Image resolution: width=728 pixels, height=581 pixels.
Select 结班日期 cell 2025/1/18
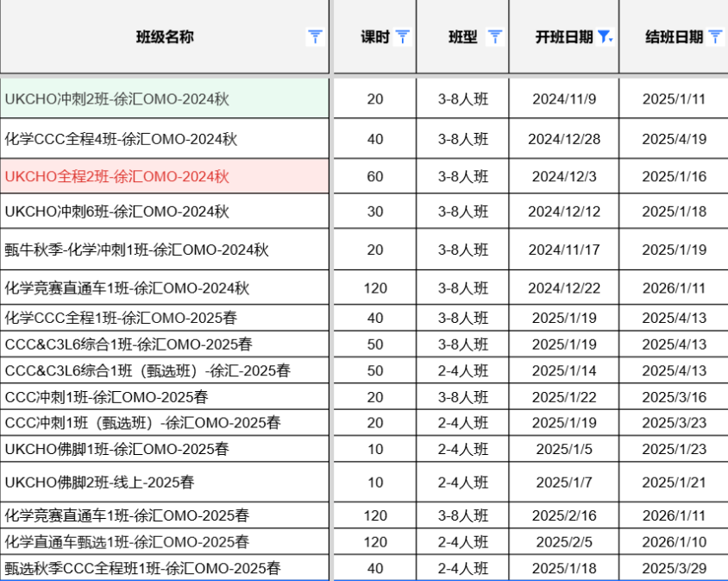[x=674, y=211]
